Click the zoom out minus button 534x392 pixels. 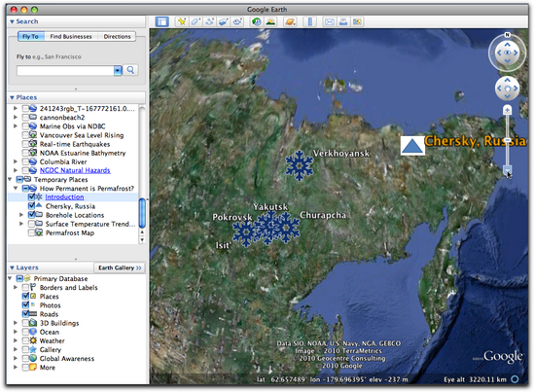[x=507, y=169]
